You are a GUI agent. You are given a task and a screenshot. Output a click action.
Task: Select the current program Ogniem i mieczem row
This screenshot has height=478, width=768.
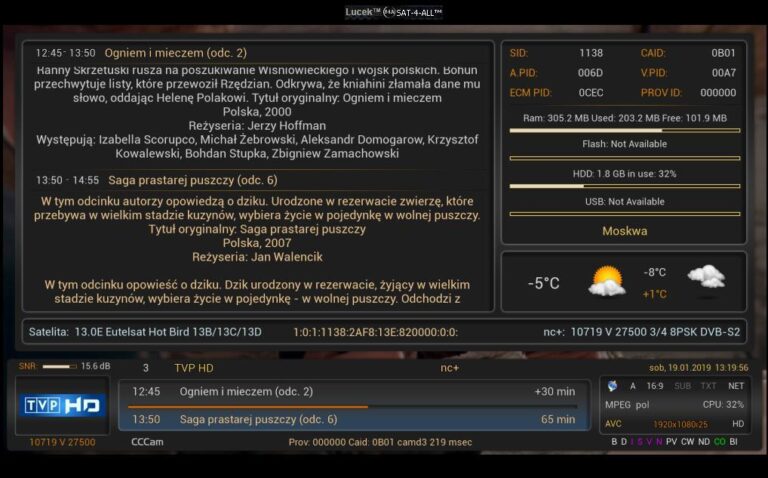tap(353, 392)
